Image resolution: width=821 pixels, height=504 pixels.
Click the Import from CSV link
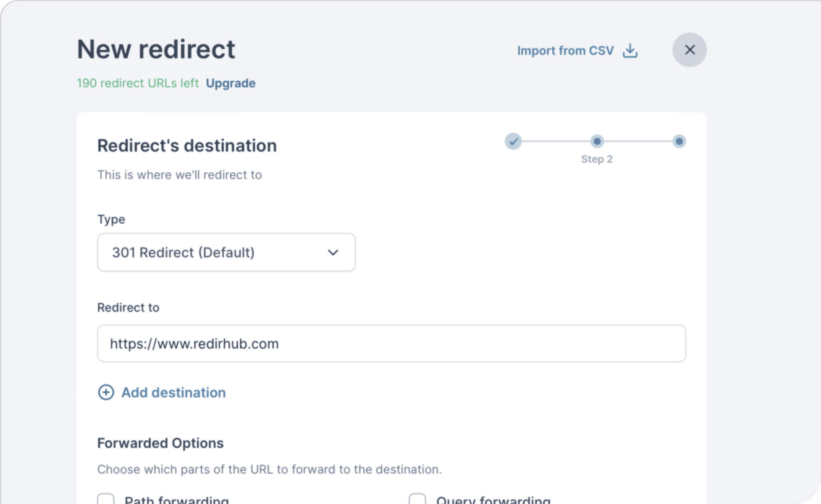pos(565,50)
